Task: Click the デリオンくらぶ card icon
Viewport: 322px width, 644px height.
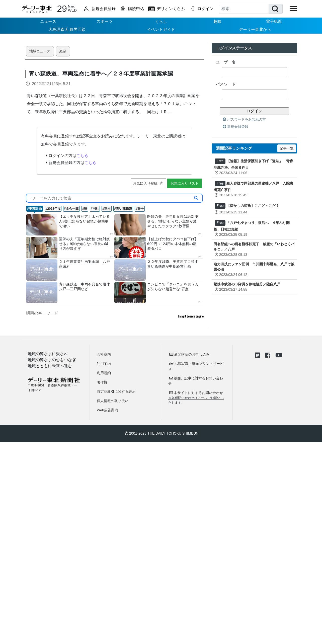Action: 151,9
